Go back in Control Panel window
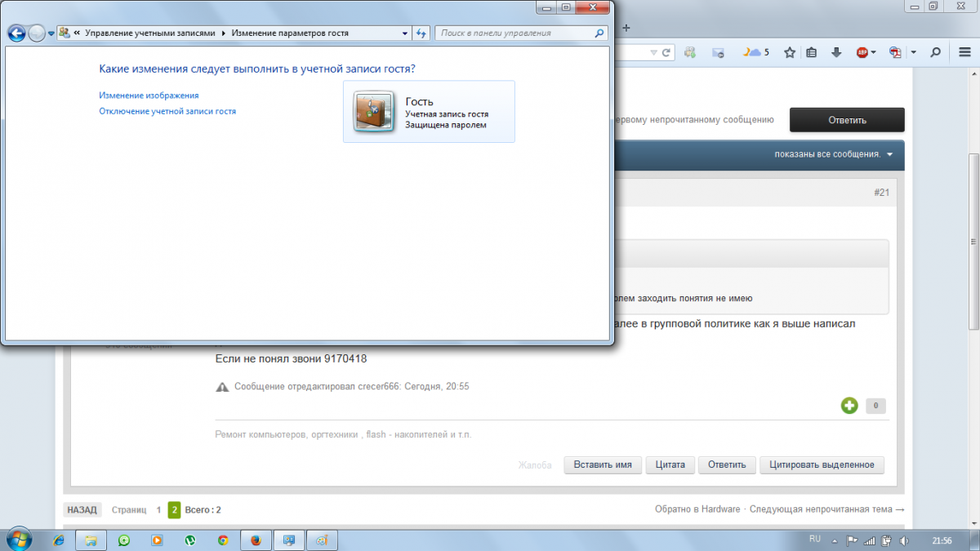The width and height of the screenshot is (980, 551). coord(16,33)
